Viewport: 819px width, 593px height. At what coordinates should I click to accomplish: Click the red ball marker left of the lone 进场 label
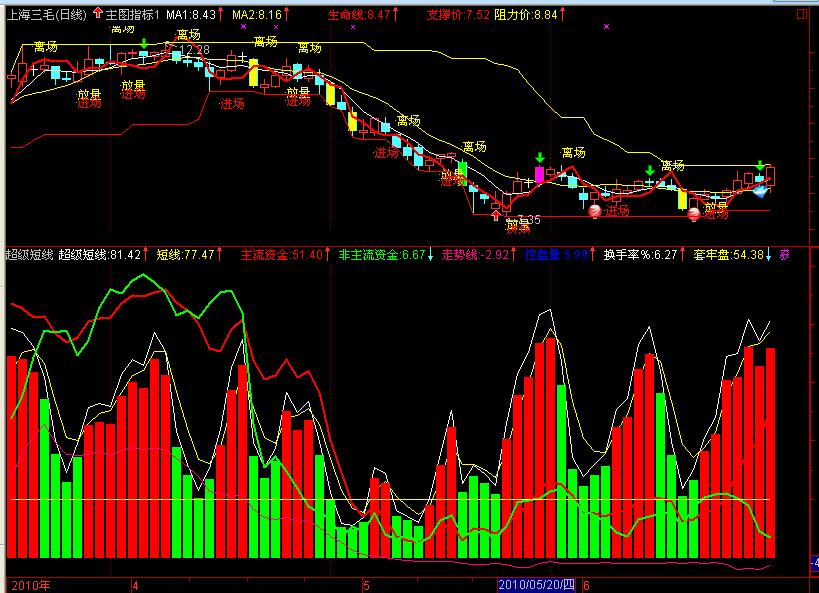594,211
